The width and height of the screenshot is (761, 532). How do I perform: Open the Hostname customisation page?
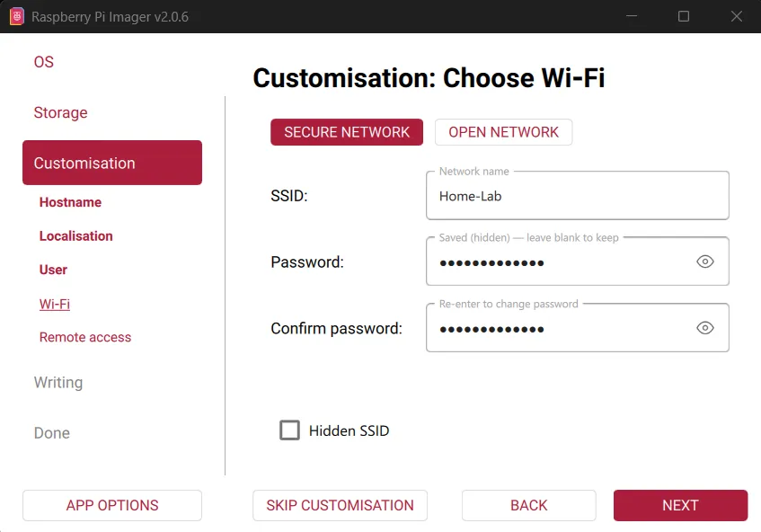tap(70, 202)
